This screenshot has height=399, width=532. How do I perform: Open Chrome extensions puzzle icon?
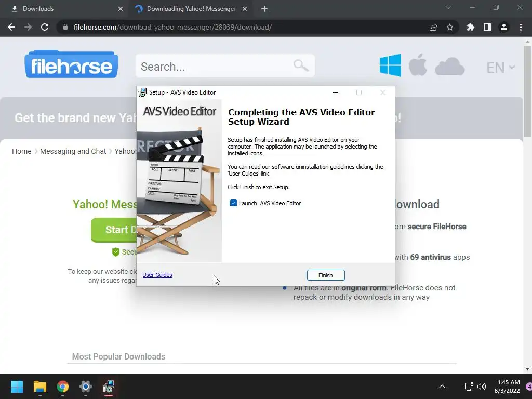(471, 27)
